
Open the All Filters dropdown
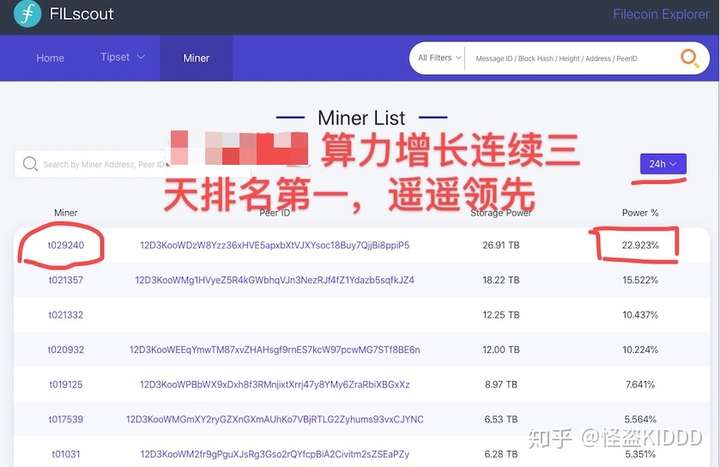click(x=439, y=58)
